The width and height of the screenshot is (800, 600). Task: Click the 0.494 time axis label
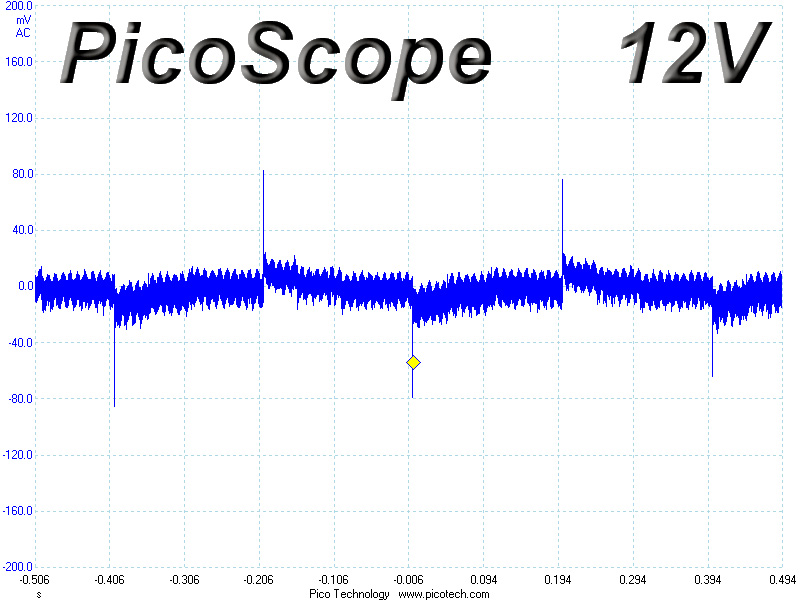tap(782, 580)
